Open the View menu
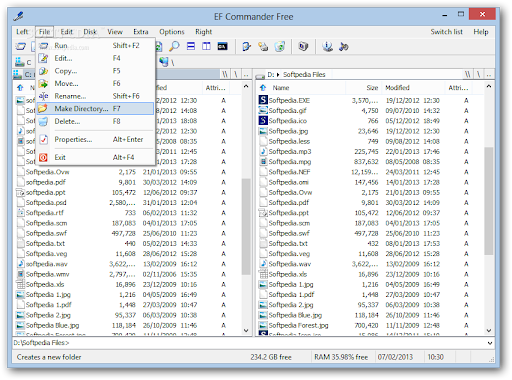Viewport: 512px width, 380px height. (115, 32)
